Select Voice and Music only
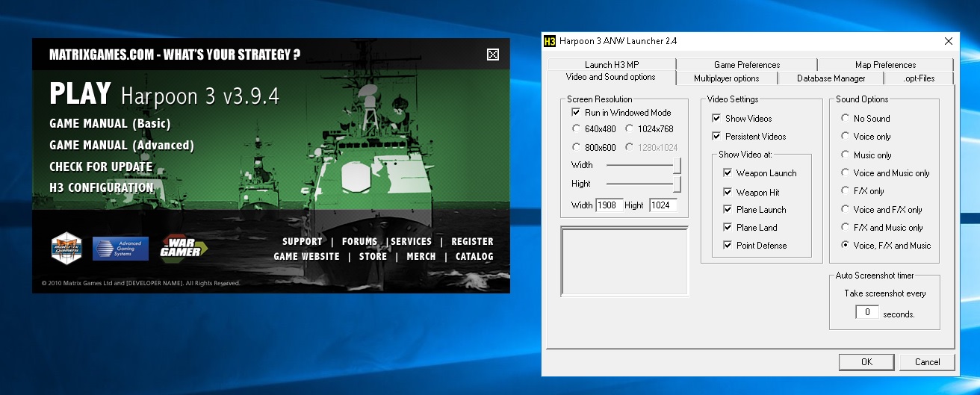This screenshot has width=980, height=395. pyautogui.click(x=845, y=173)
